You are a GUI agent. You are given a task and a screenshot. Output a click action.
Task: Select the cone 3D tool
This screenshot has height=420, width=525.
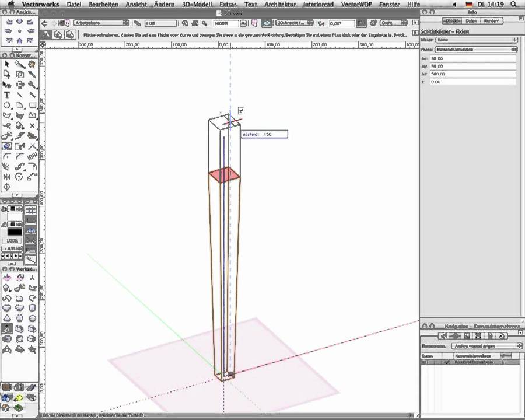click(7, 318)
